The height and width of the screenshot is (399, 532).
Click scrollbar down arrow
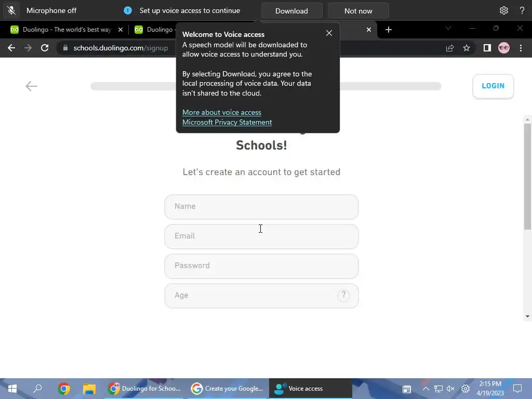pos(527,316)
